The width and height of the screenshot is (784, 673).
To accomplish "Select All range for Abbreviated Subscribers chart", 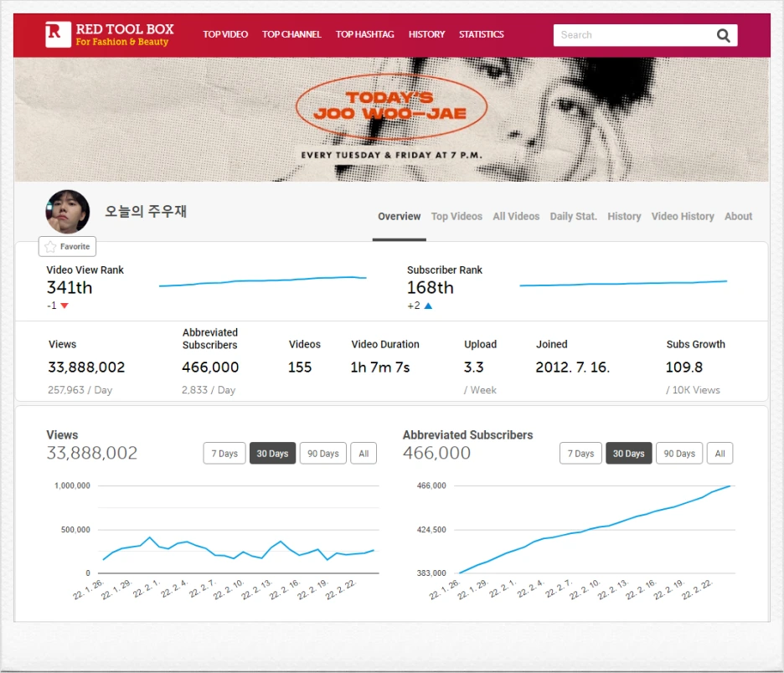I will click(x=720, y=453).
